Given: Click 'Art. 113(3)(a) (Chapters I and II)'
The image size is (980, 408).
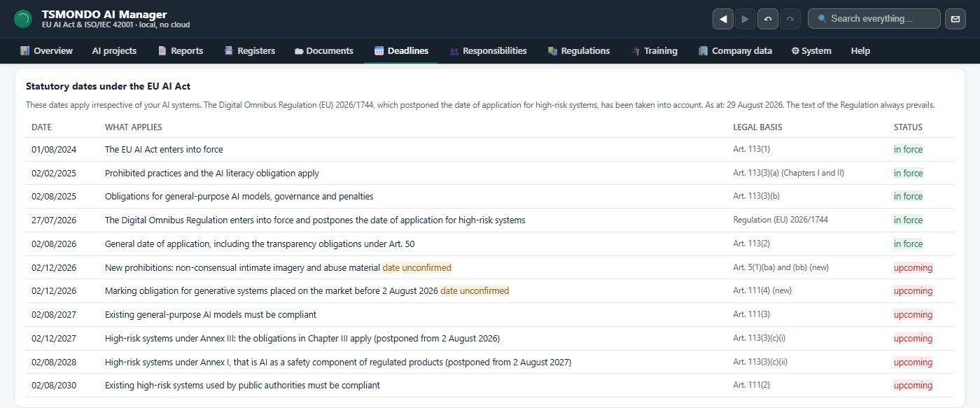Looking at the screenshot, I should (788, 173).
